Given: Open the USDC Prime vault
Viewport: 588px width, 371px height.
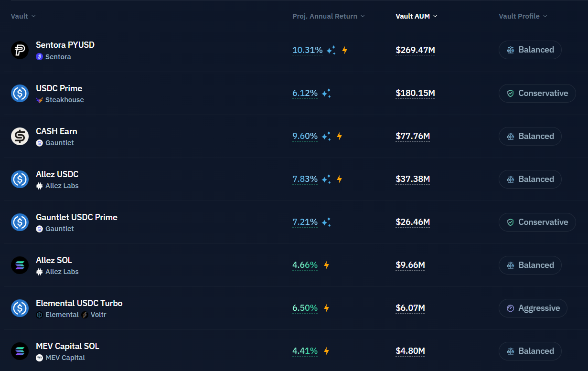Looking at the screenshot, I should (x=59, y=88).
